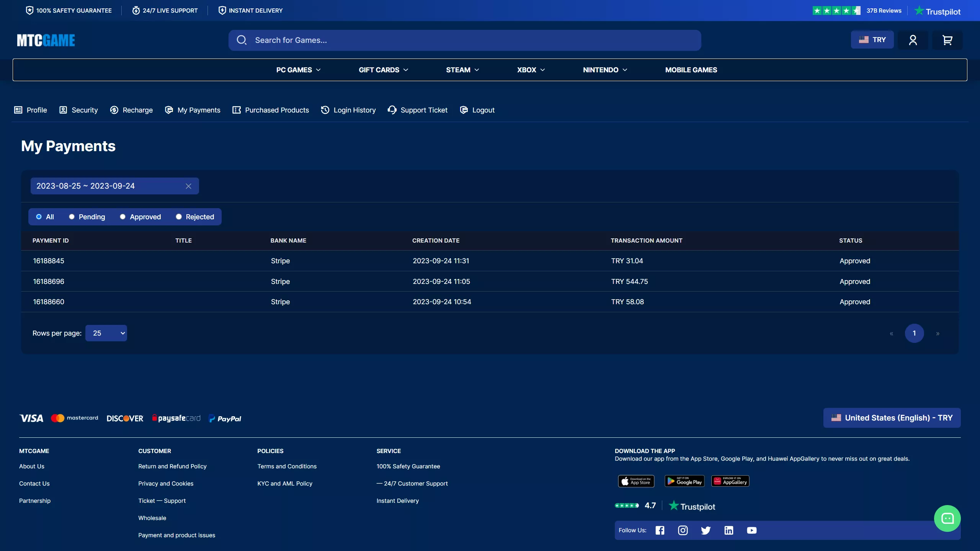This screenshot has width=980, height=551.
Task: Click the Recharge coin icon
Action: [114, 110]
